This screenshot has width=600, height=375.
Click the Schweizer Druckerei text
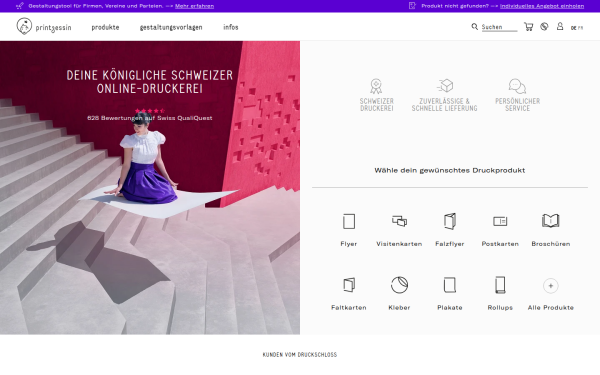pos(377,104)
